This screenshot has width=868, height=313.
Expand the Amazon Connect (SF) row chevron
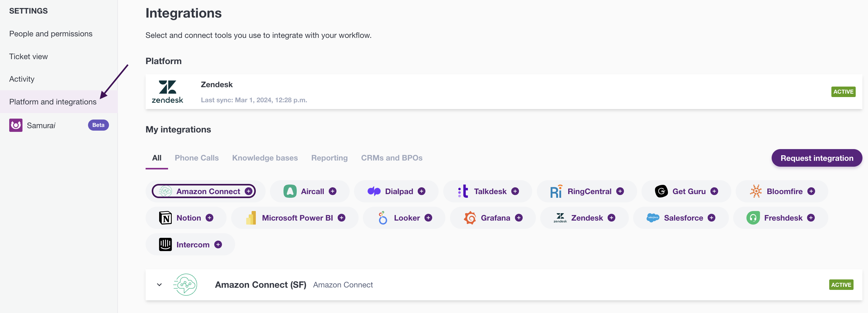[x=159, y=285]
